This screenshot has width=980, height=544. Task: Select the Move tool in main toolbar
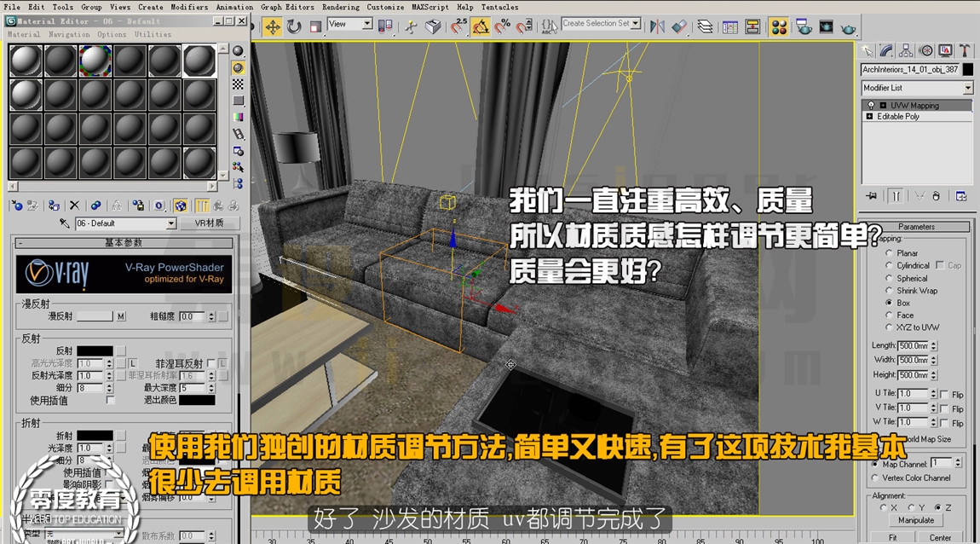(x=273, y=27)
